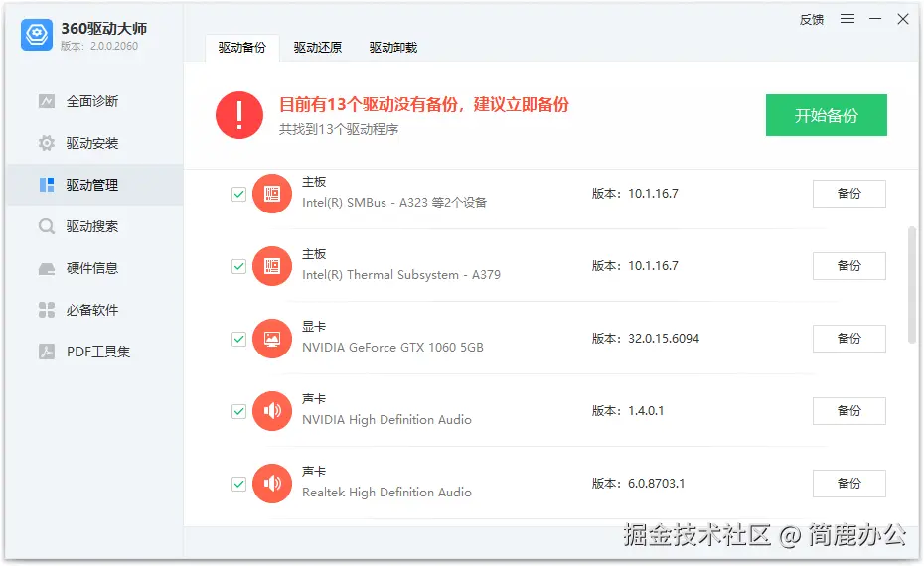The height and width of the screenshot is (566, 924).
Task: Uncheck the Intel Thermal Subsystem checkbox
Action: (x=238, y=266)
